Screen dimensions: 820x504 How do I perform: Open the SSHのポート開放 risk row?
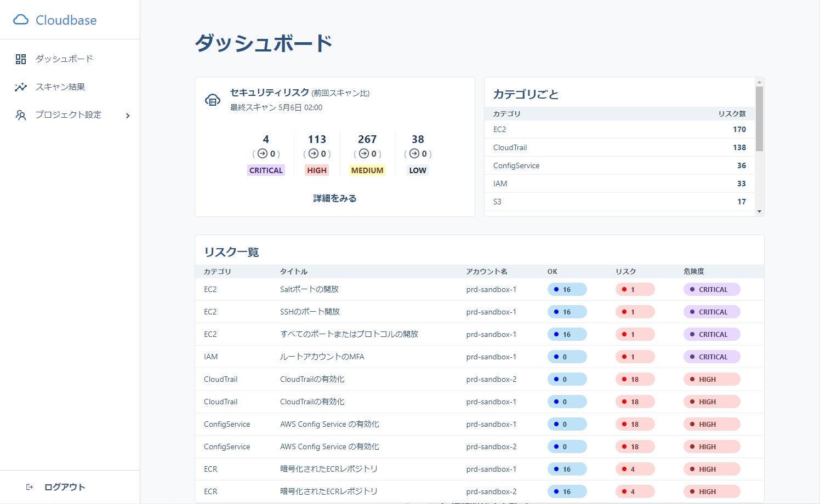[480, 312]
